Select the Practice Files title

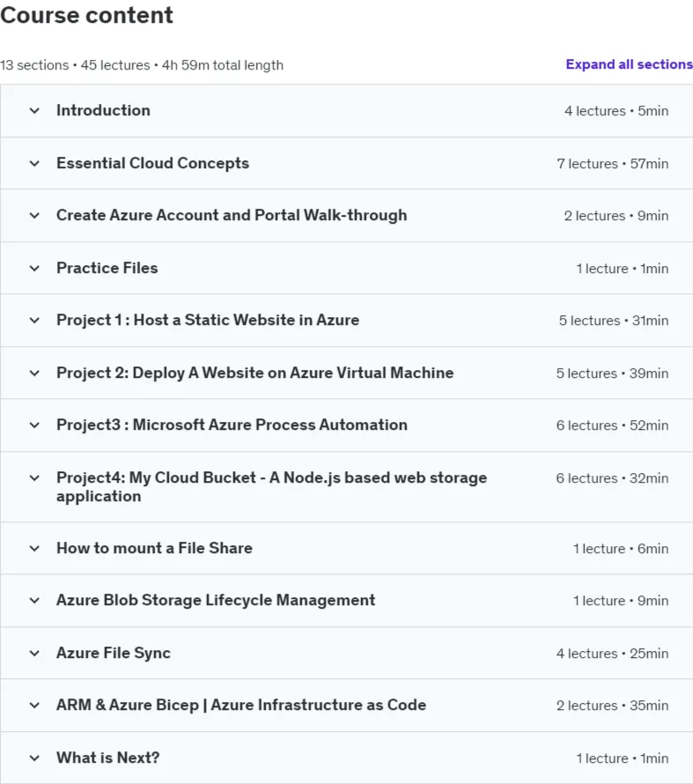[107, 268]
